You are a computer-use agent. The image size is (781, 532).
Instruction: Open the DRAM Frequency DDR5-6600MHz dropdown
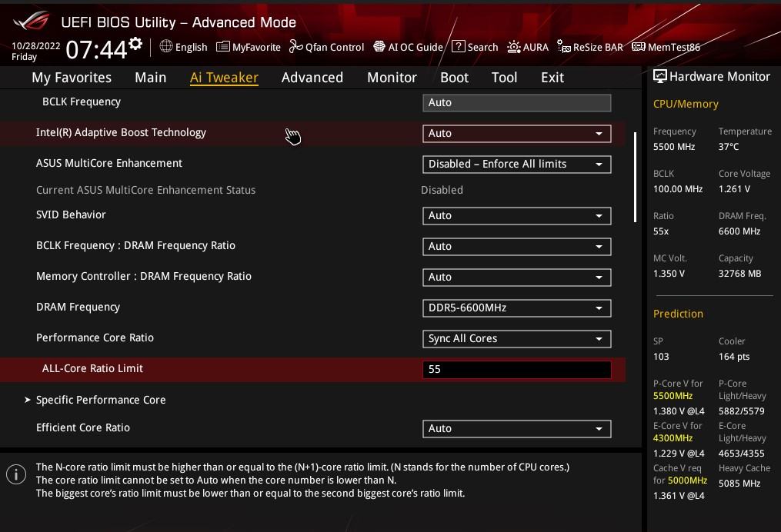coord(516,308)
